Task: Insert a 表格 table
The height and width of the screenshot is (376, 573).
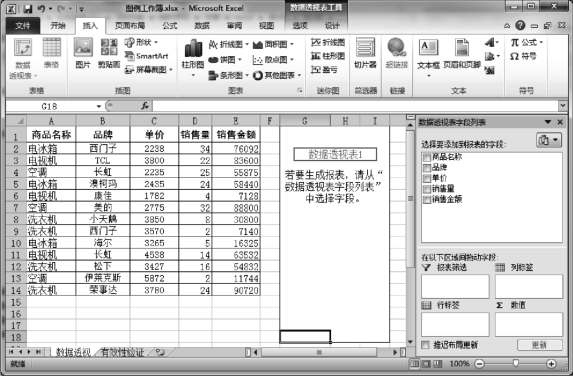Action: pos(52,48)
